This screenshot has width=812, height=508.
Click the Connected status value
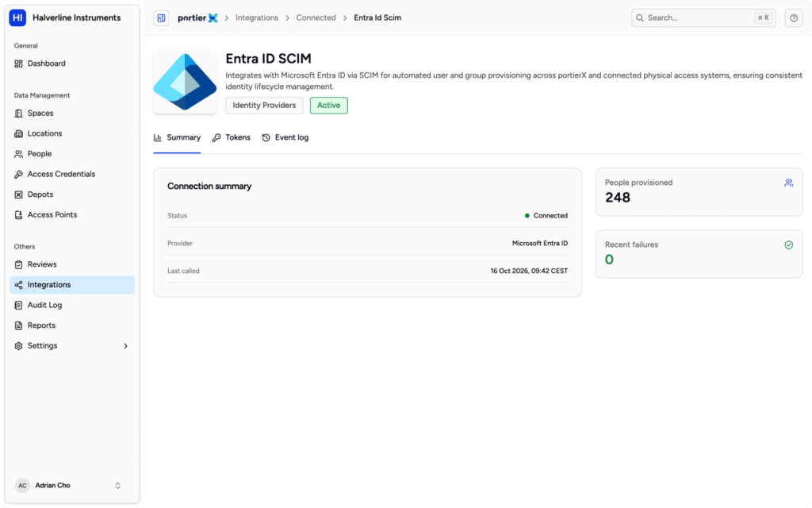point(550,216)
